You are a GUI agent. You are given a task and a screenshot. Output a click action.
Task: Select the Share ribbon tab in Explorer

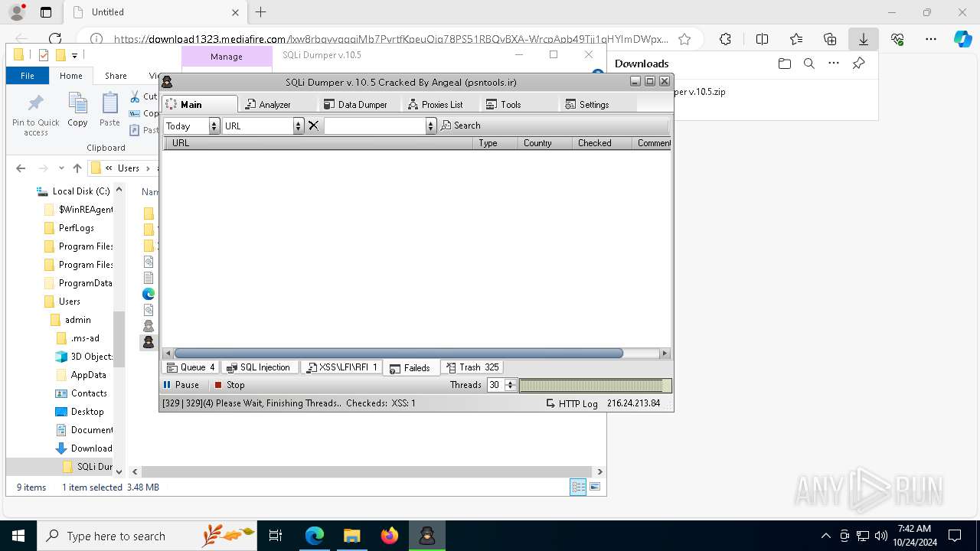(x=116, y=76)
